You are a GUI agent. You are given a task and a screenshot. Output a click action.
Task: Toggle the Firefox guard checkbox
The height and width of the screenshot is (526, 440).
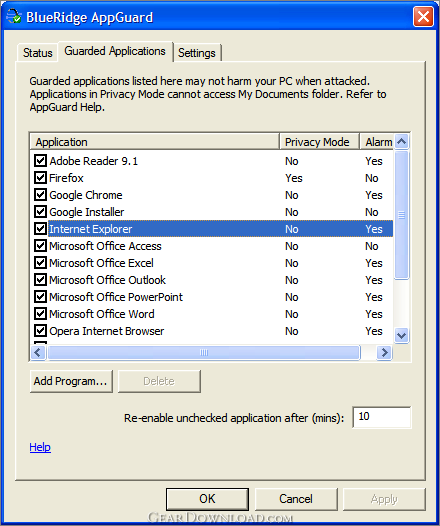click(x=40, y=177)
